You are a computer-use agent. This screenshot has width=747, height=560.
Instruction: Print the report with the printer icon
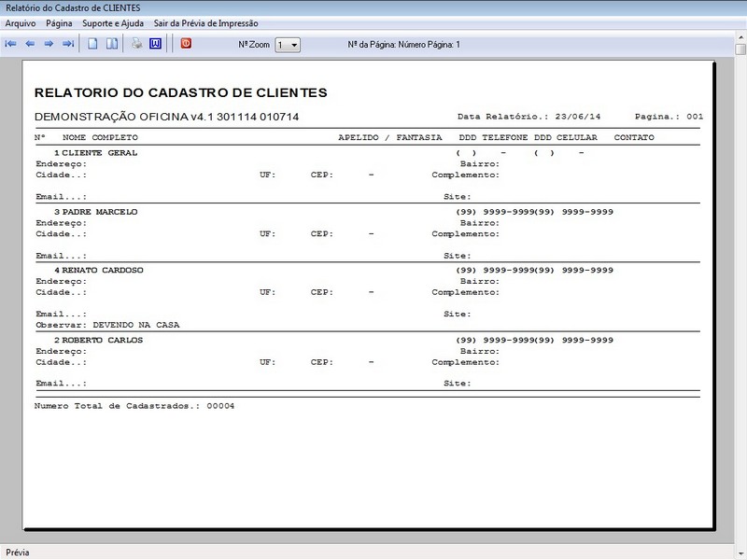click(x=136, y=44)
